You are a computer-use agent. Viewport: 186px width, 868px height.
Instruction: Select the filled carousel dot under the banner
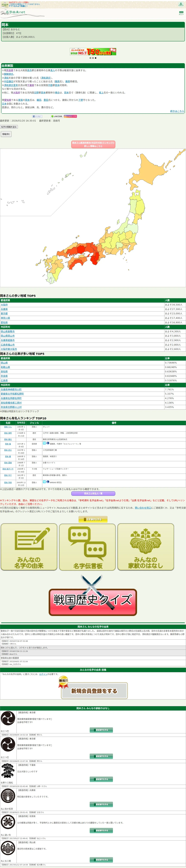coord(95,58)
